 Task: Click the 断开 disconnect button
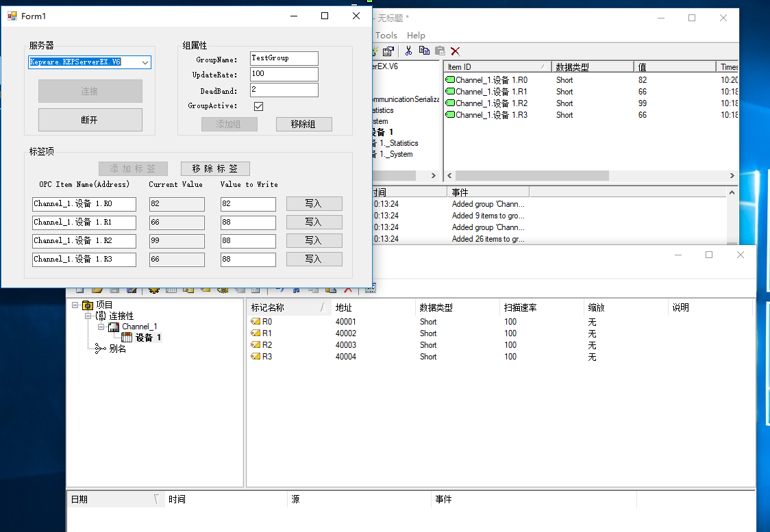pyautogui.click(x=90, y=120)
